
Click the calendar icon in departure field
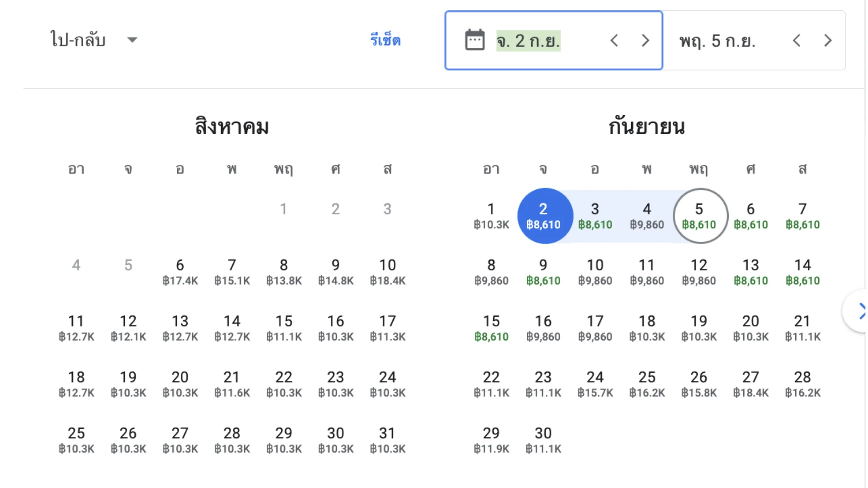pyautogui.click(x=475, y=40)
